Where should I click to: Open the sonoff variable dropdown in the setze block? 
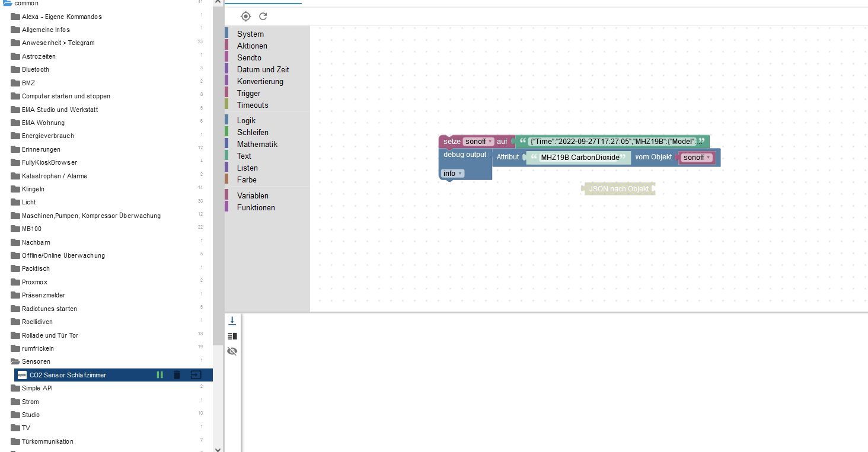point(478,142)
